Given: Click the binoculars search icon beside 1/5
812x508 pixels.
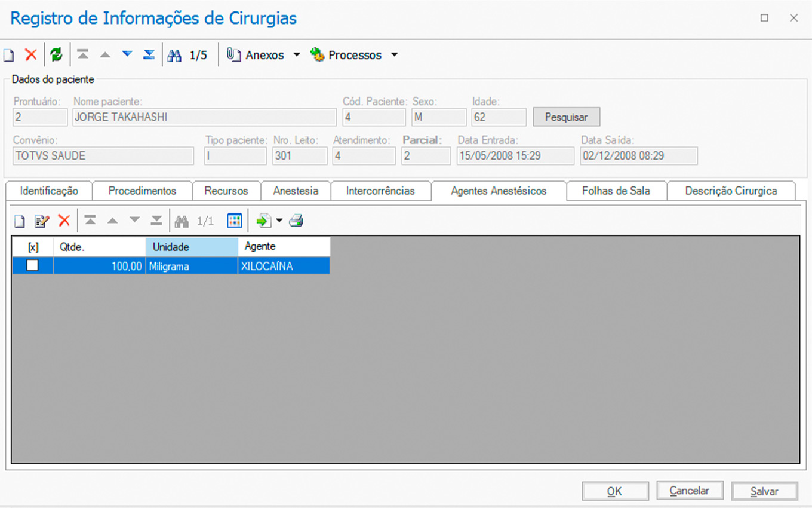Looking at the screenshot, I should (174, 56).
